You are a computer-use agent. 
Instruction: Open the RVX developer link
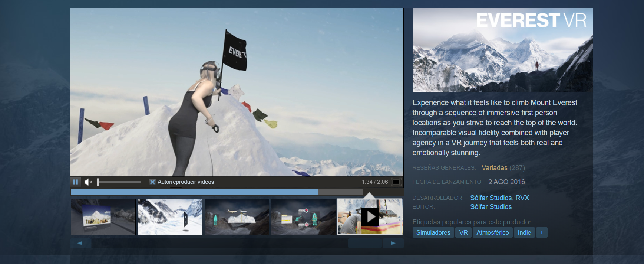(522, 198)
